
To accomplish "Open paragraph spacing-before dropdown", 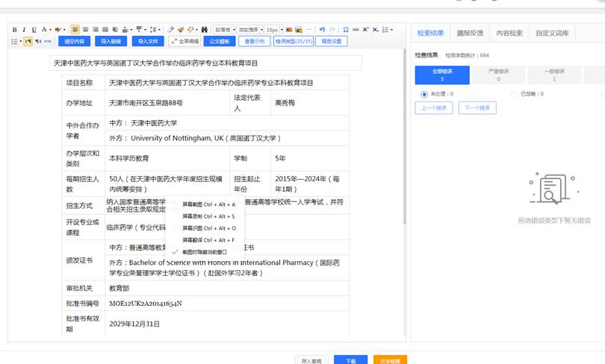I will [141, 29].
